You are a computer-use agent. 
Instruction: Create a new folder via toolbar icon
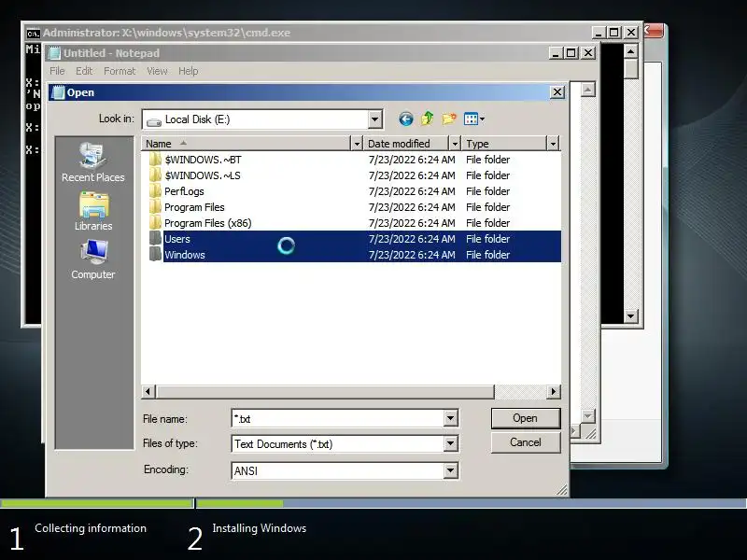click(x=449, y=119)
